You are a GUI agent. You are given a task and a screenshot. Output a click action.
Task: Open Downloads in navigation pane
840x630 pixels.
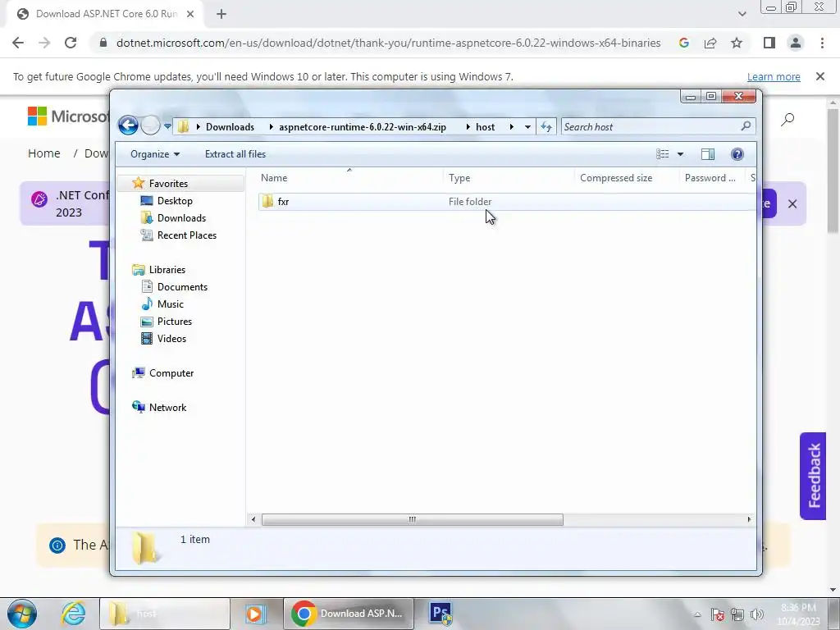pos(181,218)
